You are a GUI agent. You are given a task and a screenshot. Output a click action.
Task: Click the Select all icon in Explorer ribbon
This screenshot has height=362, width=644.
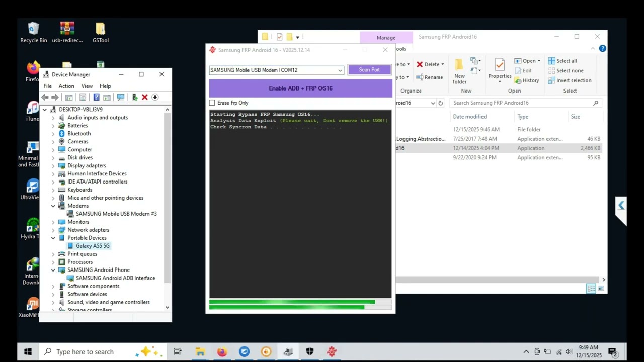coord(552,61)
